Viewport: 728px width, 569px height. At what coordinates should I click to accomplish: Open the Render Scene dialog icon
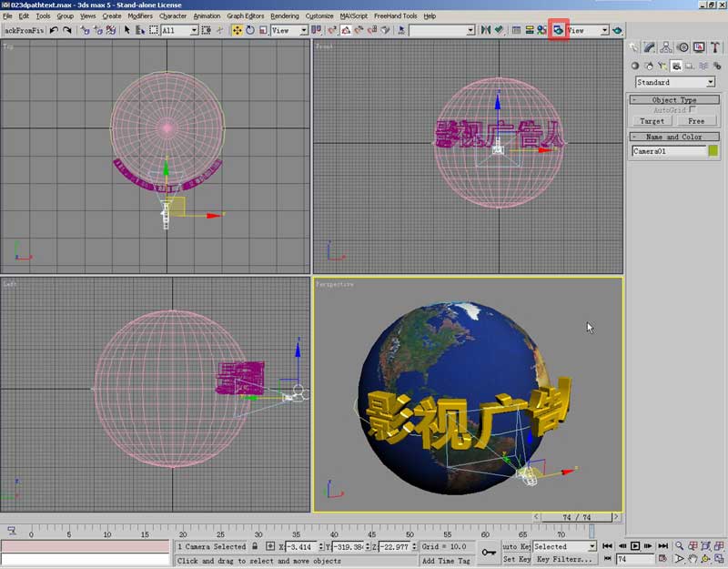(x=558, y=30)
